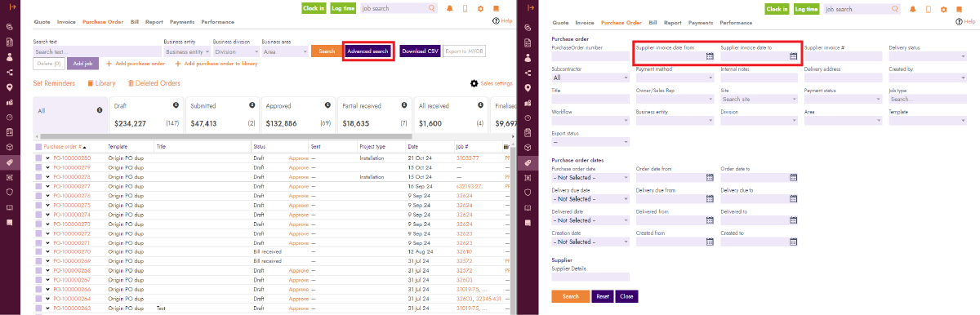Open the Business area dropdown in left screen
980x315 pixels.
284,51
